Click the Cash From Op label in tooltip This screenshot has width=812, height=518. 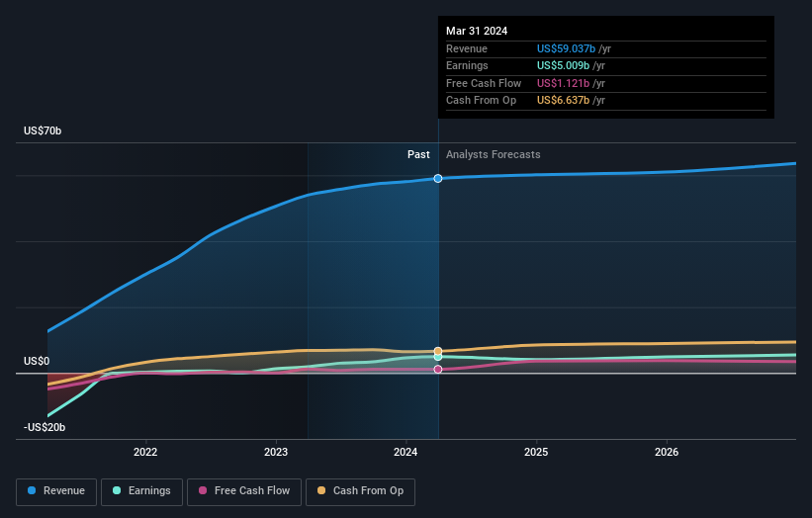coord(481,101)
